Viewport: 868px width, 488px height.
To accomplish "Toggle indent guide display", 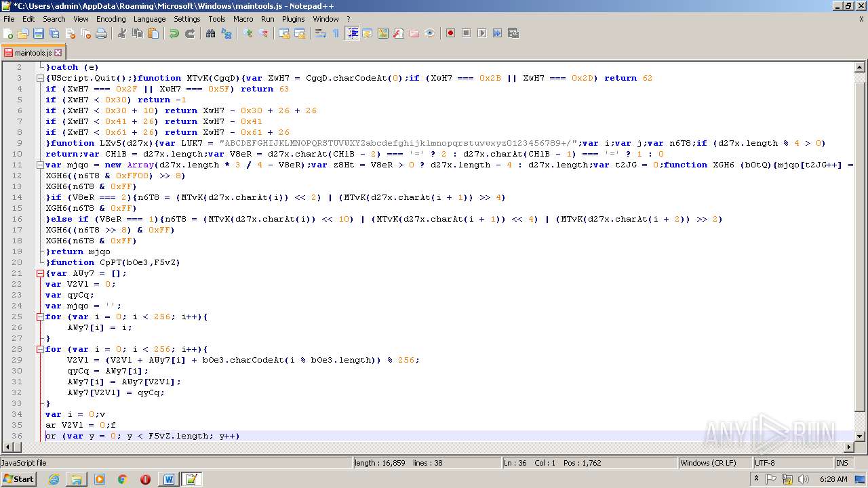I will coord(352,33).
